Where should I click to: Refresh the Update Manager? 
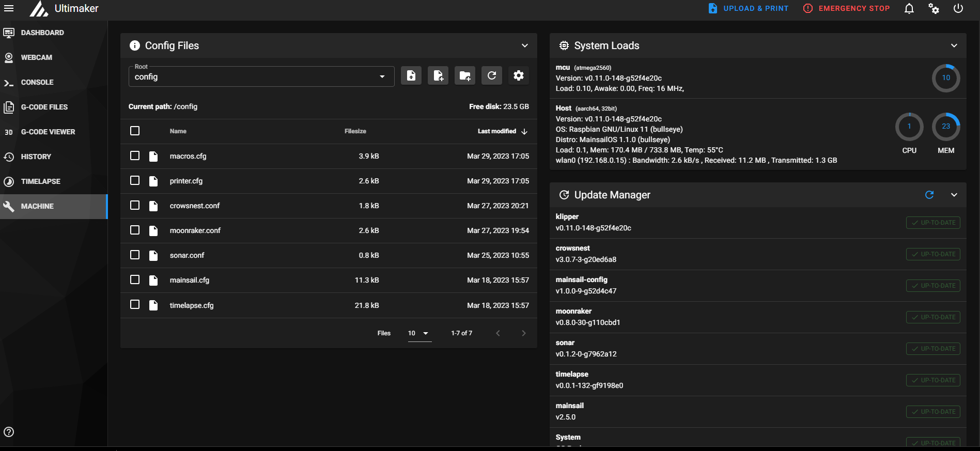[929, 195]
